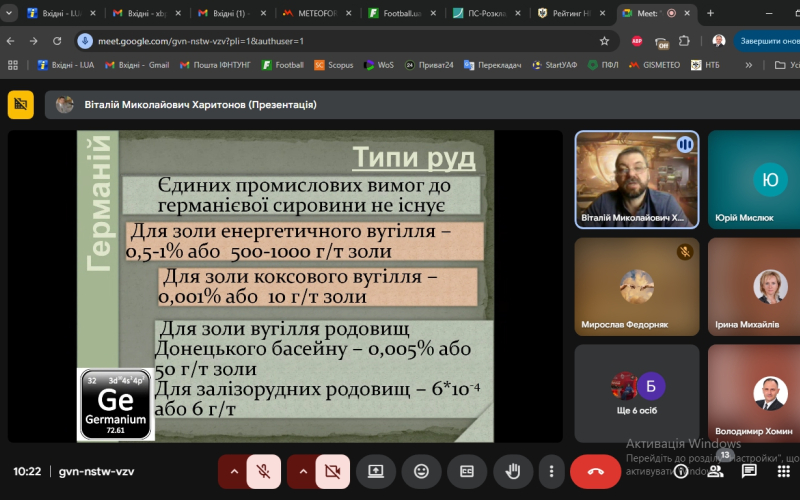Leave the call with red button

point(595,471)
